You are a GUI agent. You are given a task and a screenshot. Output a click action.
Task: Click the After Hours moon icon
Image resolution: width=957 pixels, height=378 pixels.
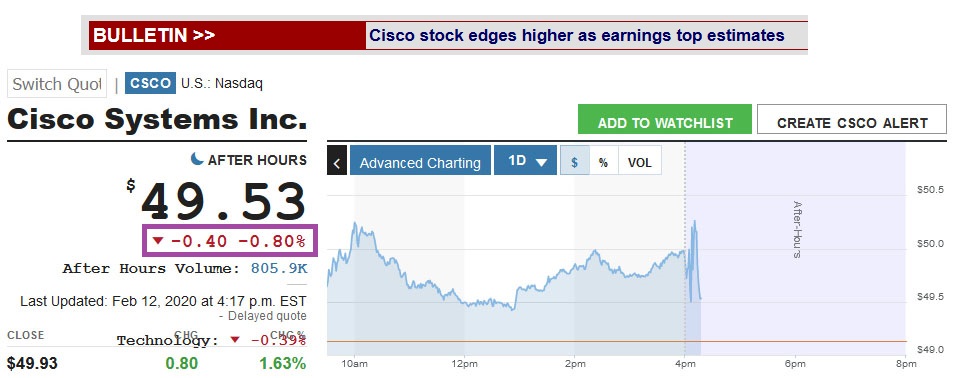(x=197, y=159)
